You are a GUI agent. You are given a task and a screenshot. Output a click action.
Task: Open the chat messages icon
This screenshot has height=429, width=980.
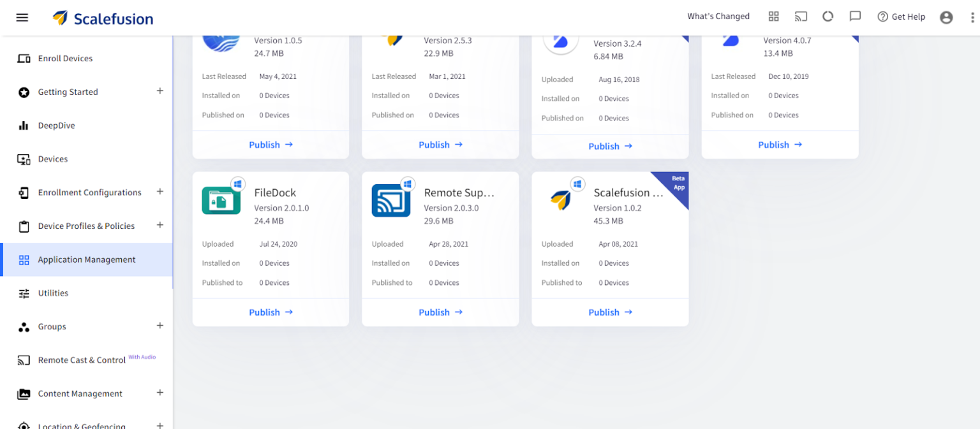pos(855,17)
